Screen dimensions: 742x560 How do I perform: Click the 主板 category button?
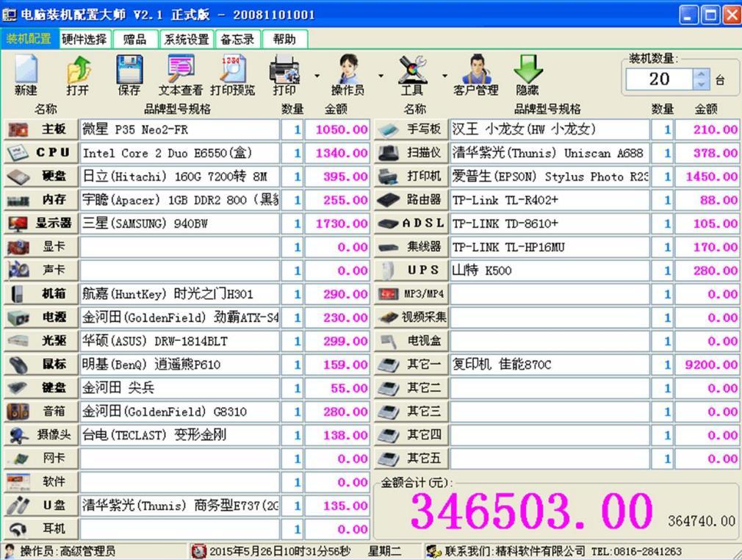pyautogui.click(x=41, y=129)
